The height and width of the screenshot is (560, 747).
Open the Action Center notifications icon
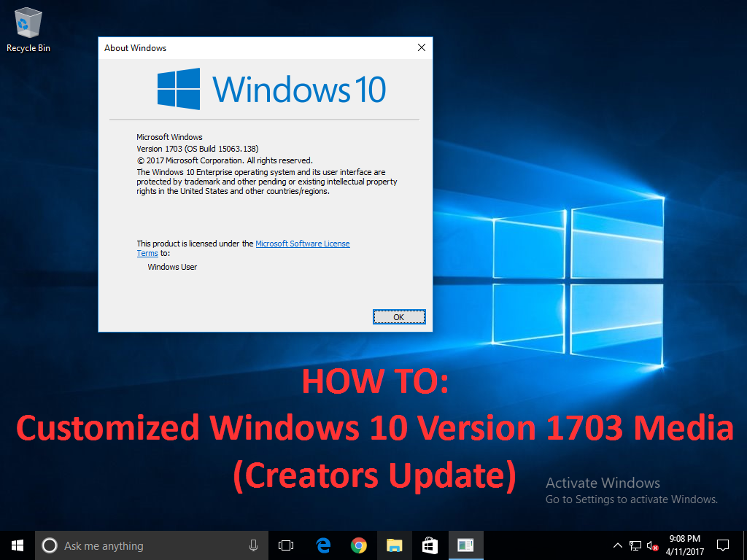coord(723,545)
